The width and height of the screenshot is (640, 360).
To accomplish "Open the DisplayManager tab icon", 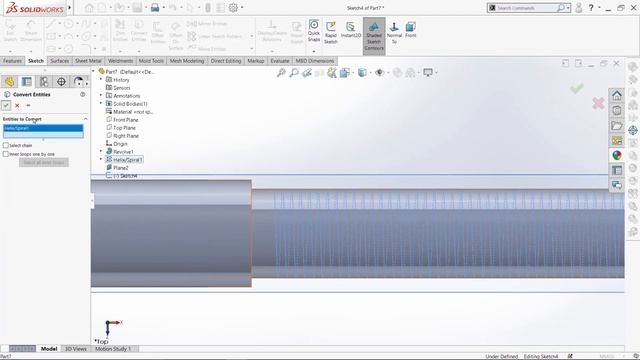I will pyautogui.click(x=78, y=82).
